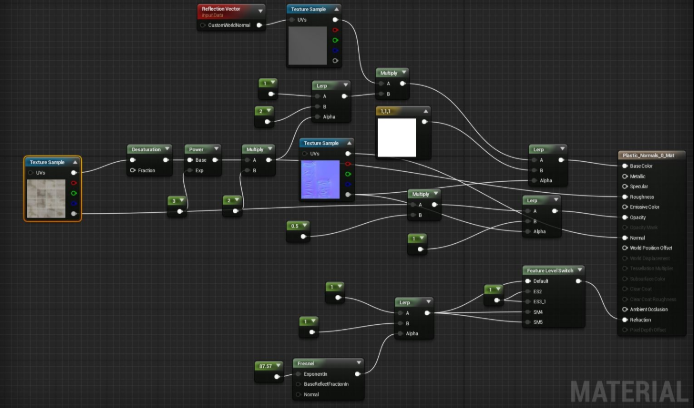
Task: Click Feature Level Switch Default pin
Action: tap(529, 281)
